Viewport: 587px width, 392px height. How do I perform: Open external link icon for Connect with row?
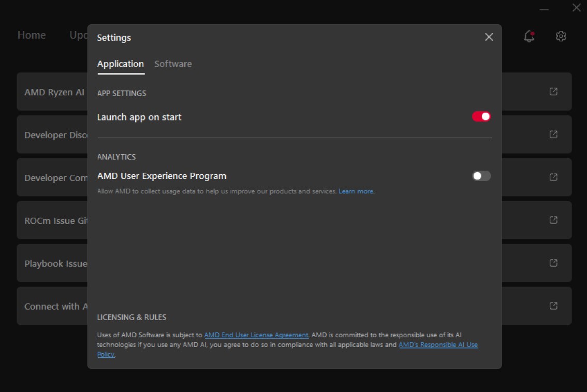pos(553,306)
